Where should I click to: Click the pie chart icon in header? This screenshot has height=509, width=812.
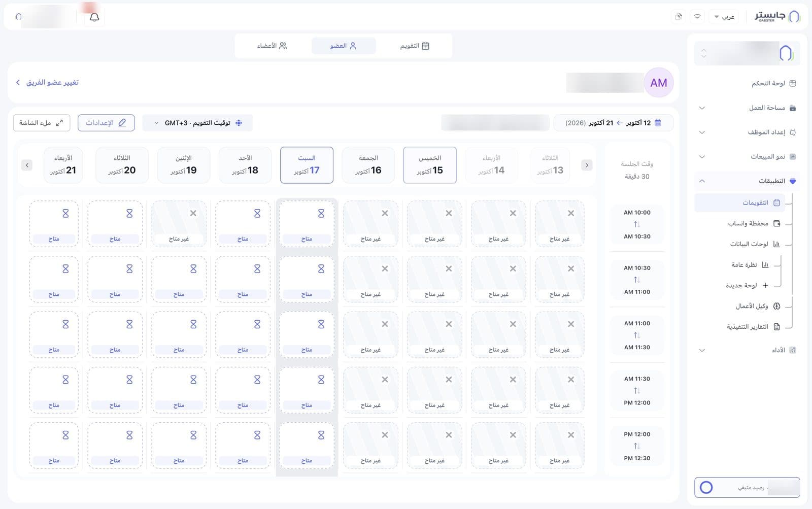[679, 17]
